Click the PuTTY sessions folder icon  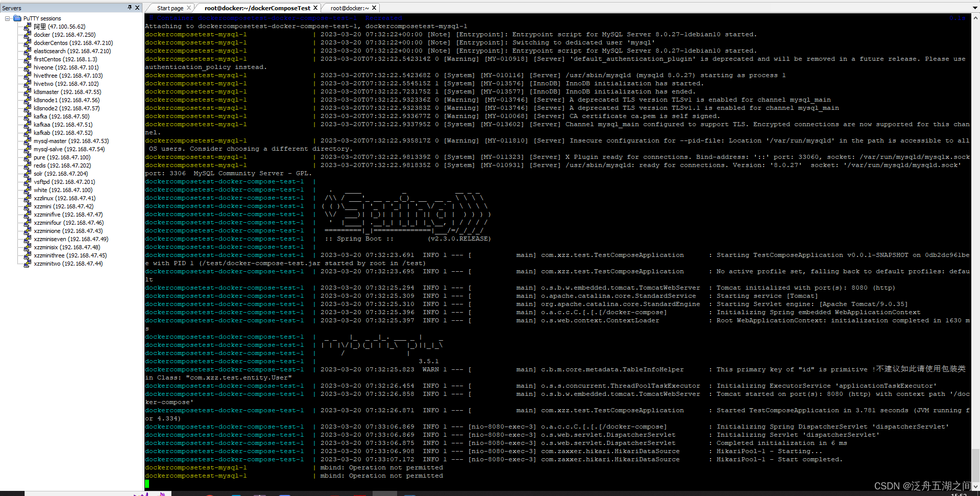[17, 18]
